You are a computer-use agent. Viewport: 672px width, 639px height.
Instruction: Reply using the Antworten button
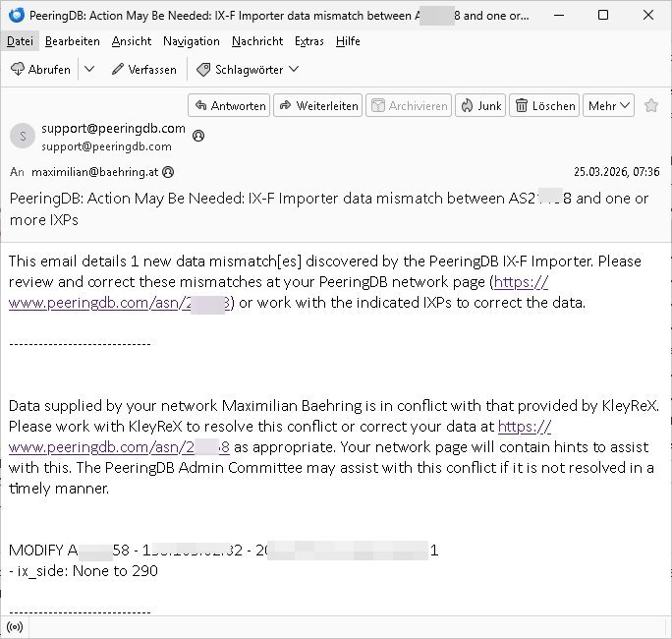point(229,105)
